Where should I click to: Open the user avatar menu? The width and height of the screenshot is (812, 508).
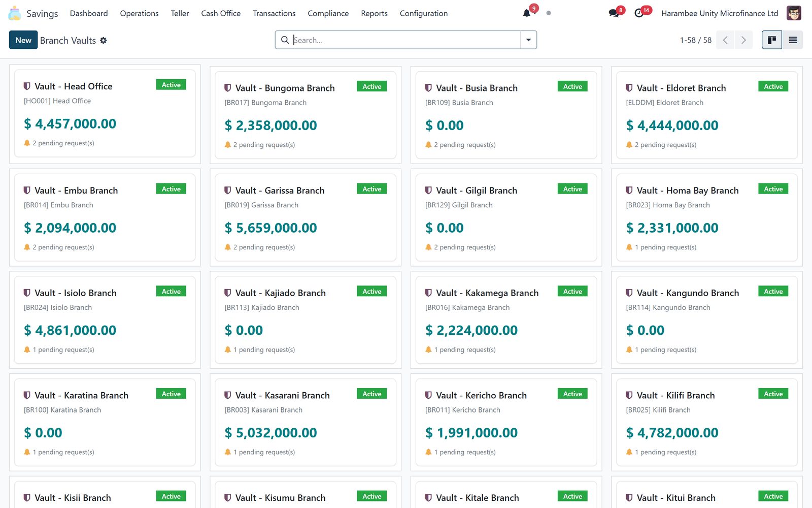(794, 13)
